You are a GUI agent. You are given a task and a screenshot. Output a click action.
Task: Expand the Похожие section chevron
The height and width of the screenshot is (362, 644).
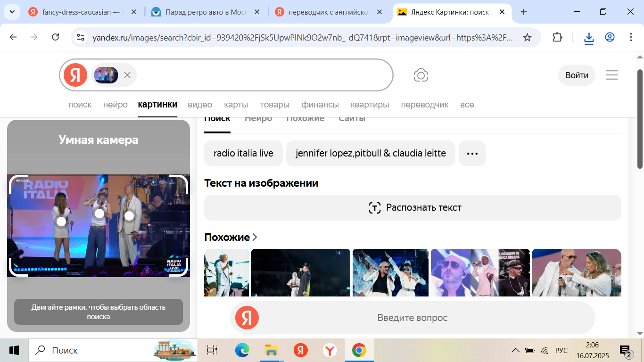(255, 237)
